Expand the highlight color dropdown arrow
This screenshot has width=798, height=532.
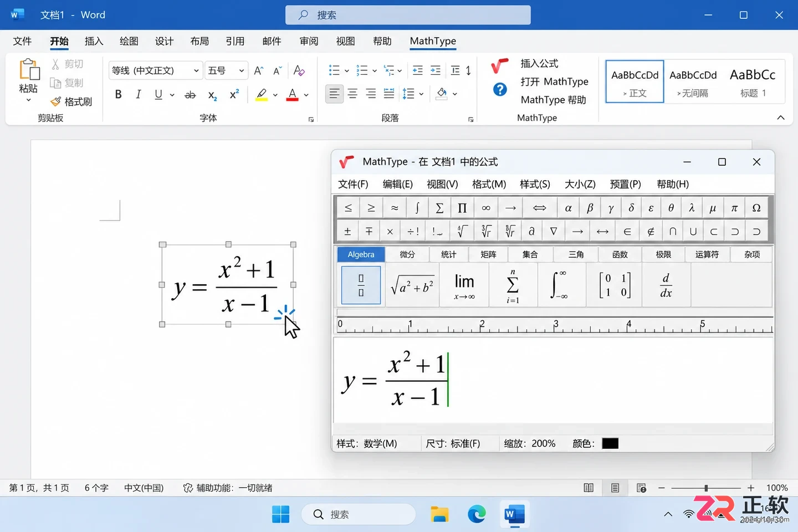pos(275,95)
